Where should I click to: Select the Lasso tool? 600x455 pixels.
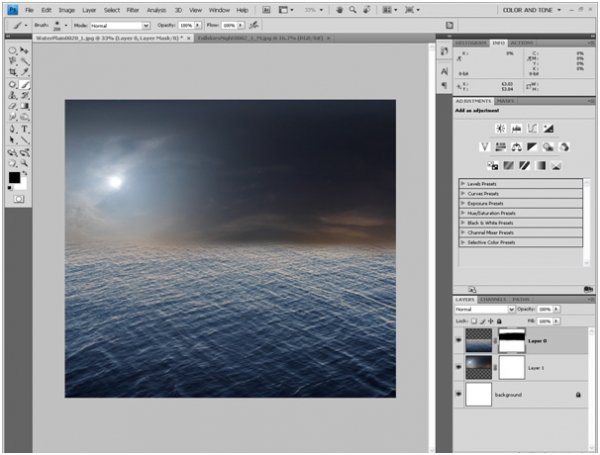12,61
